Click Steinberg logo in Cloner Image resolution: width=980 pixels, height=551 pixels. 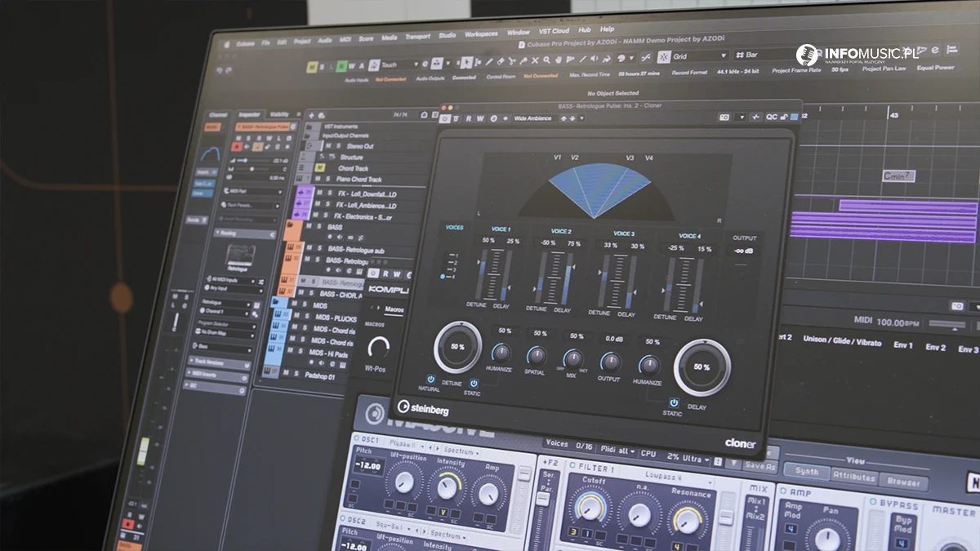[424, 407]
